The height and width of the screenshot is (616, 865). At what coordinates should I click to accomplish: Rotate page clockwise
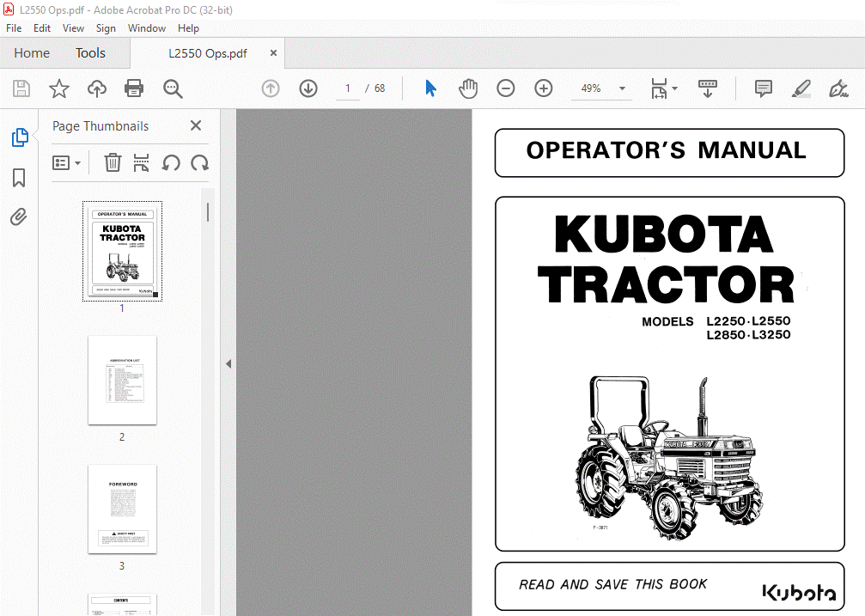click(x=199, y=163)
